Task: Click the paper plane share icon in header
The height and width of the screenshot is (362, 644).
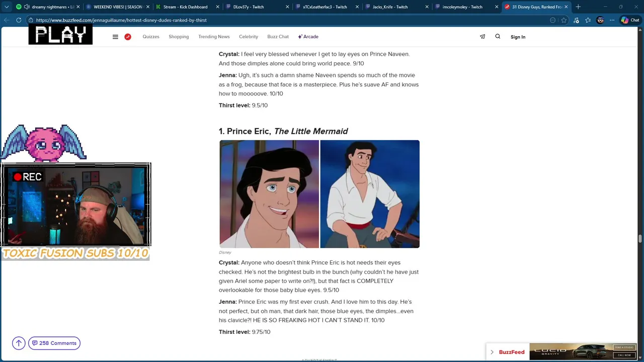Action: tap(482, 36)
